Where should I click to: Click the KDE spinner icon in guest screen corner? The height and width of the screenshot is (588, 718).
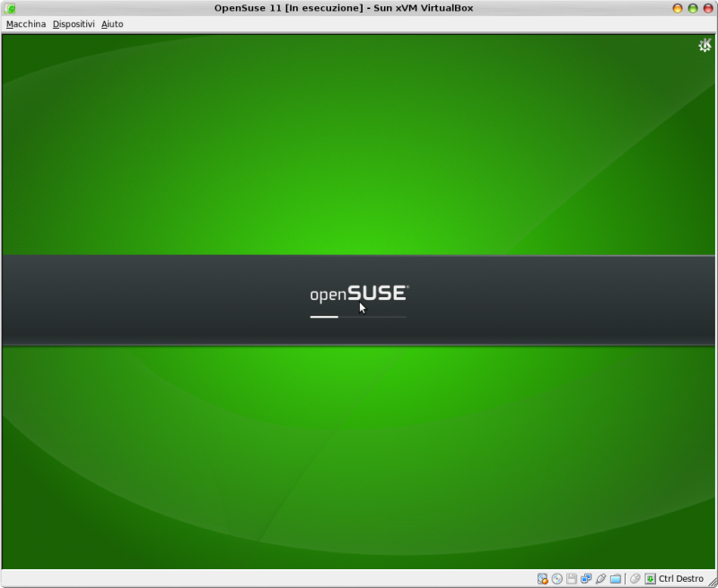tap(705, 43)
